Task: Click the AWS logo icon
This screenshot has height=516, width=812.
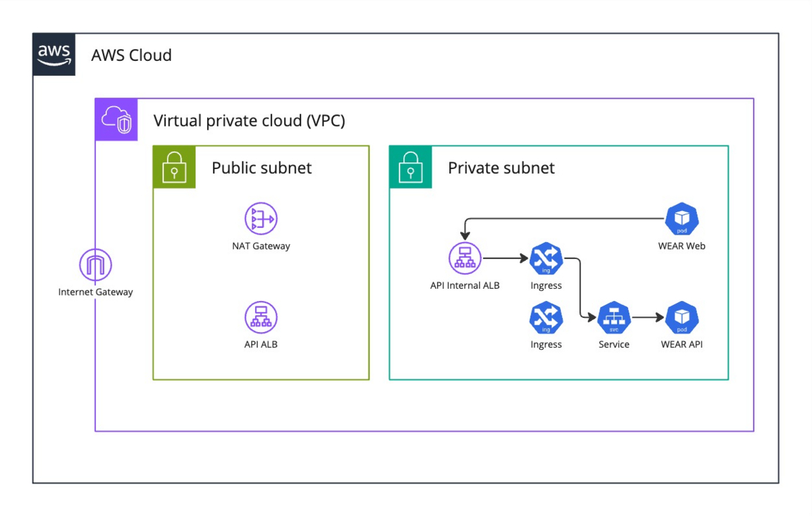Action: 54,54
